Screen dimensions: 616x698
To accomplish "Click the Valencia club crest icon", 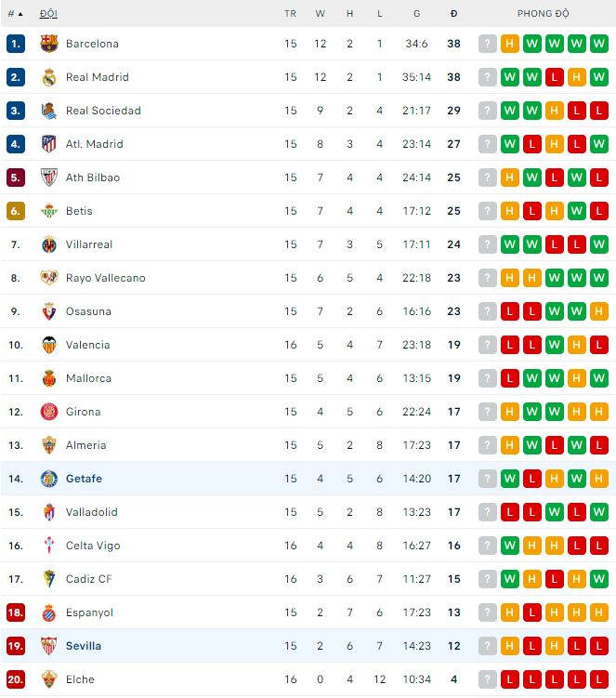I will pos(49,345).
